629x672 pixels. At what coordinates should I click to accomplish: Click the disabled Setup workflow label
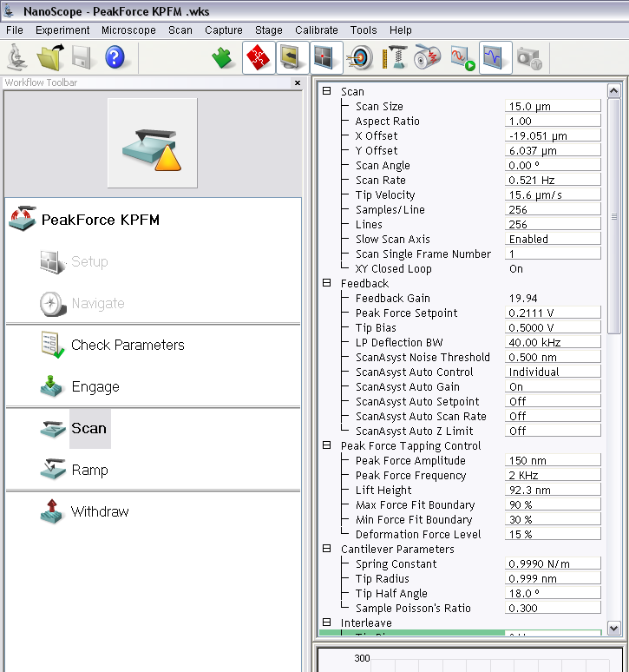click(89, 261)
